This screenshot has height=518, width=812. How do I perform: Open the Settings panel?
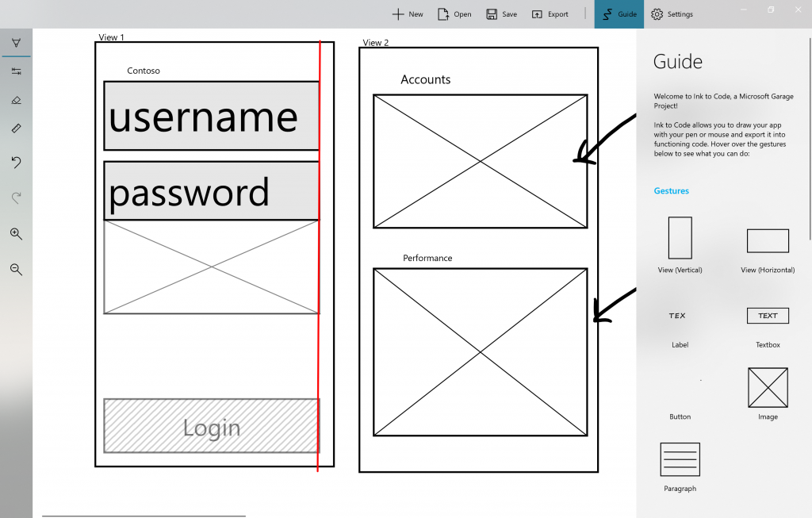[x=672, y=13]
